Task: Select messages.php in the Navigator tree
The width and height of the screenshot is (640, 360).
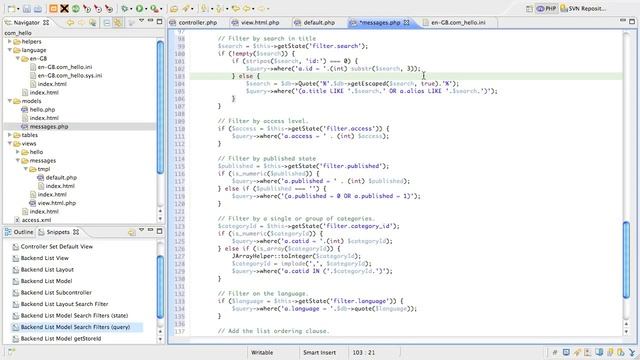Action: [x=49, y=127]
